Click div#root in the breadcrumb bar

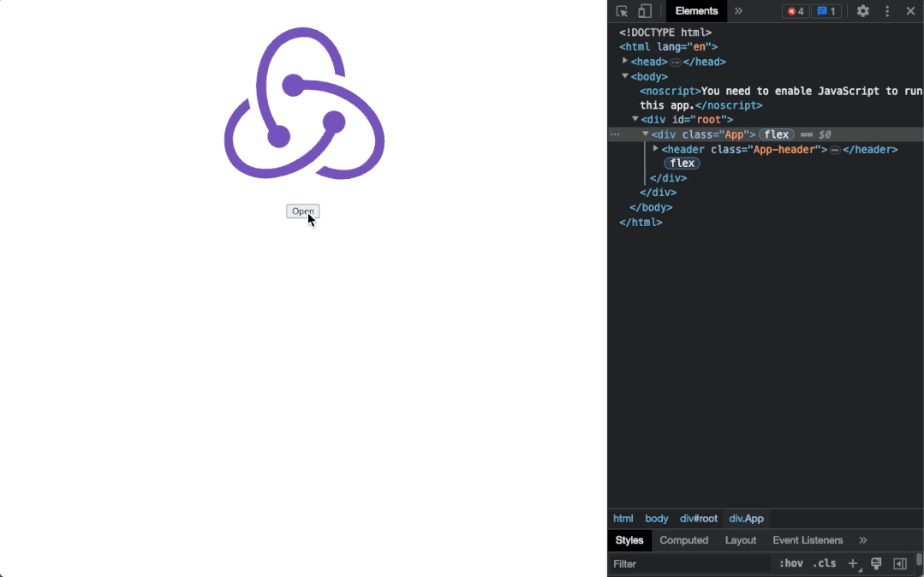pos(699,519)
